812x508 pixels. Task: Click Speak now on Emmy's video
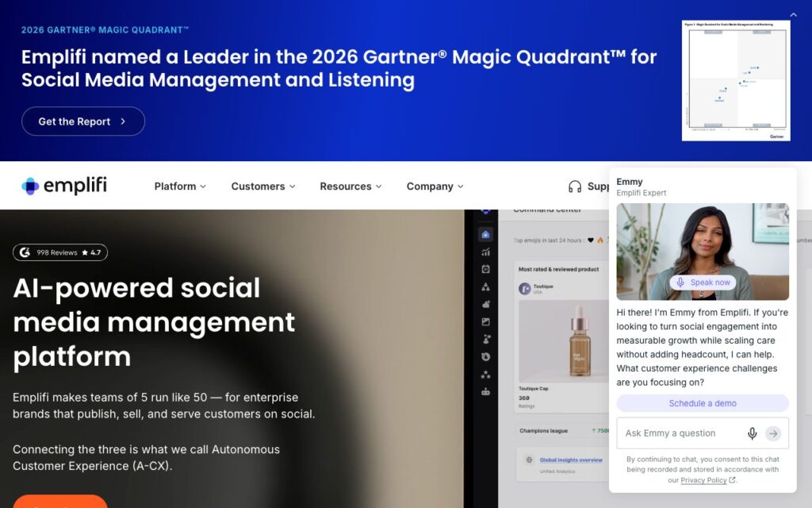pos(703,283)
